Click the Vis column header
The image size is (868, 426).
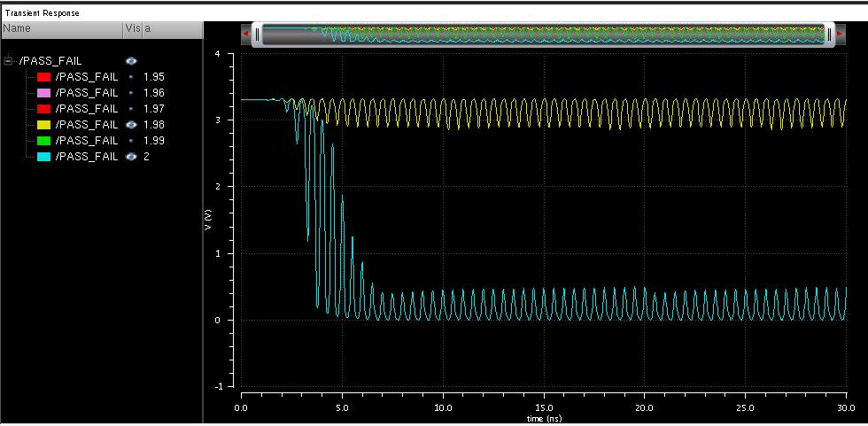(x=132, y=28)
